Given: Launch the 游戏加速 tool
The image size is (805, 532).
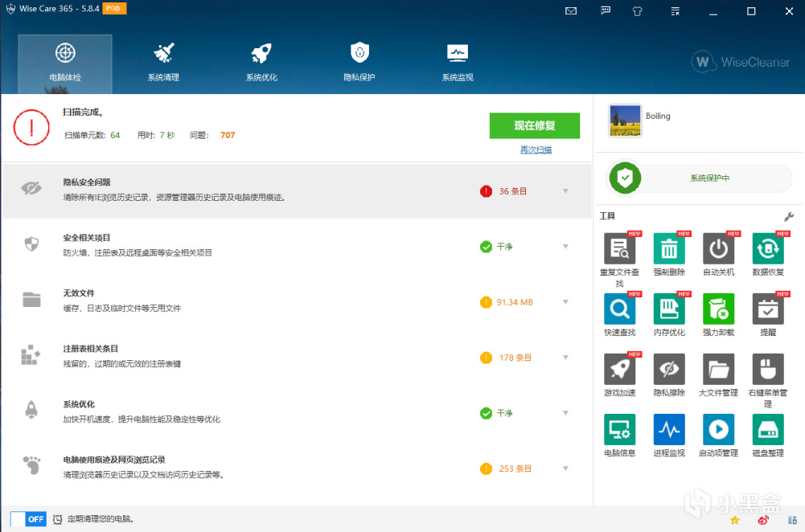Looking at the screenshot, I should click(619, 370).
